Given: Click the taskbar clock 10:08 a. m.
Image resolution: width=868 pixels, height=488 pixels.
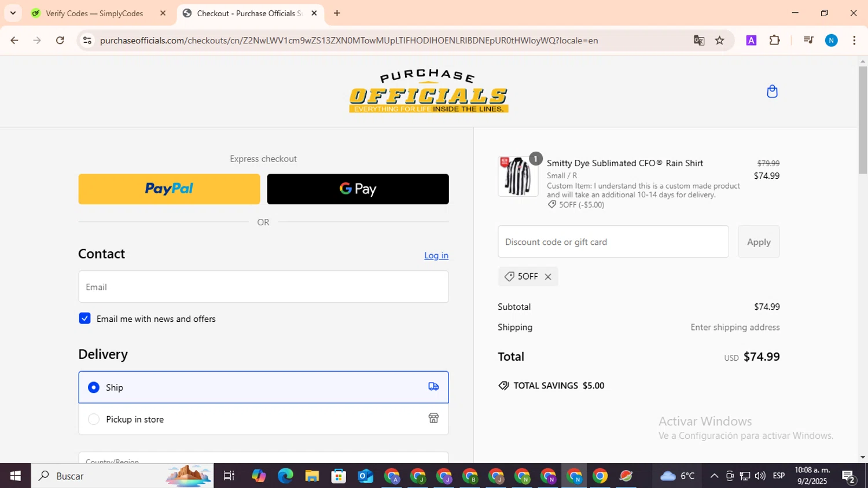Looking at the screenshot, I should pyautogui.click(x=812, y=476).
